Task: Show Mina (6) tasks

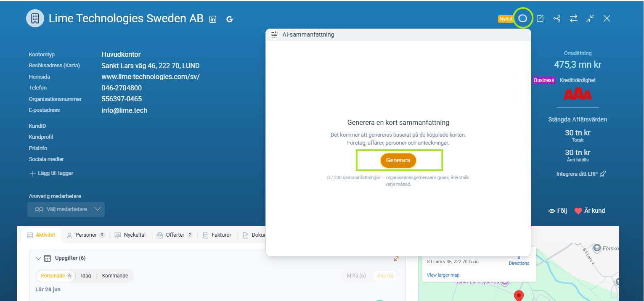Action: click(x=356, y=276)
